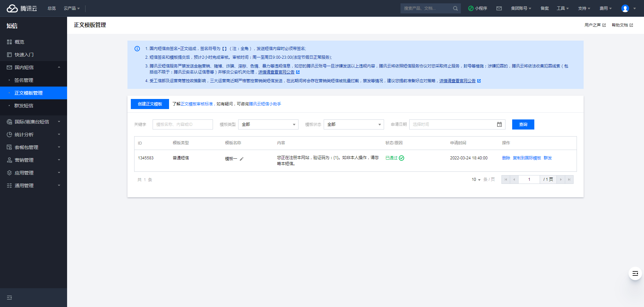Go to next page of table
The width and height of the screenshot is (644, 307).
561,180
